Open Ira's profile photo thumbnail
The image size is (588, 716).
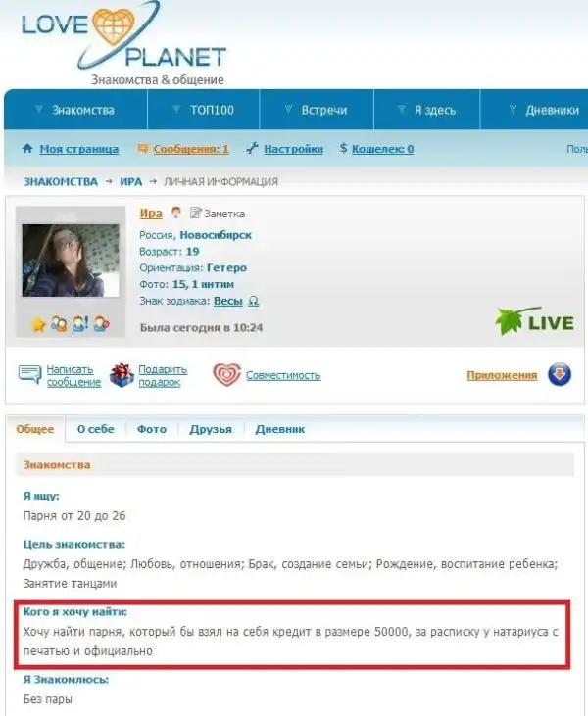coord(71,261)
